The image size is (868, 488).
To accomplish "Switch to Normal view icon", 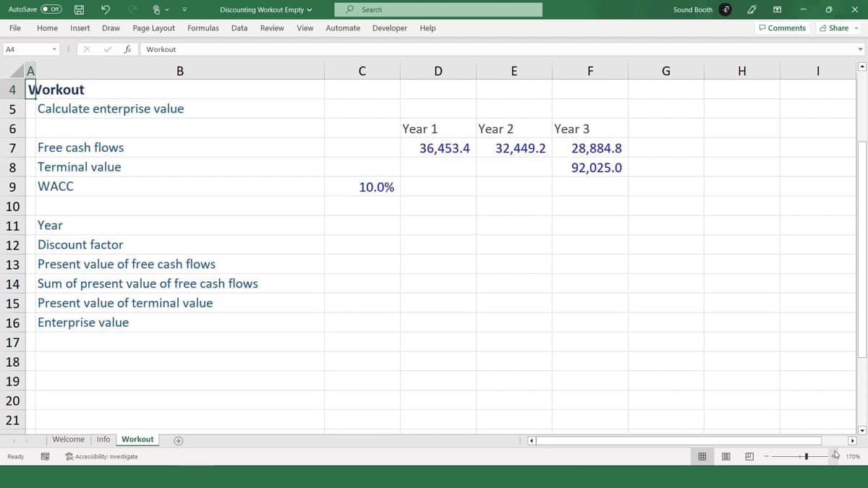I will click(x=702, y=457).
